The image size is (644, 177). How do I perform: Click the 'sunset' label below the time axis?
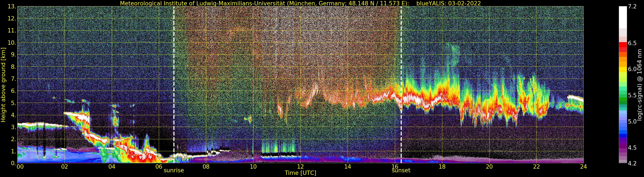tap(401, 170)
